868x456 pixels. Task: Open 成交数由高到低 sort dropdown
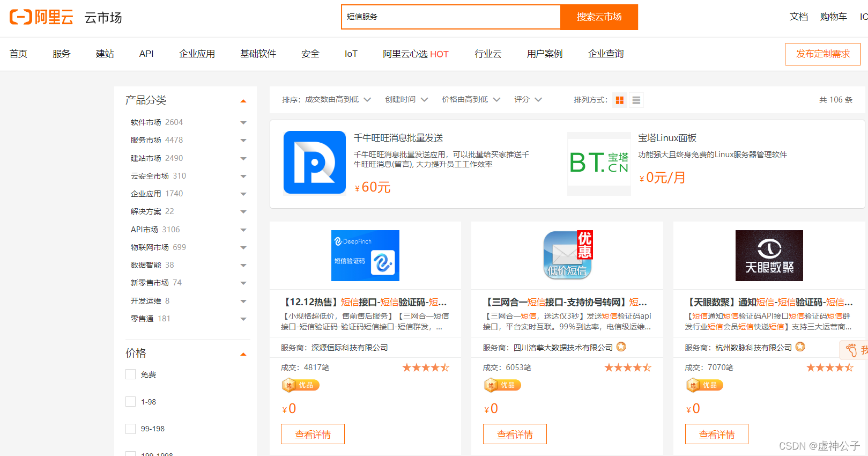coord(338,100)
